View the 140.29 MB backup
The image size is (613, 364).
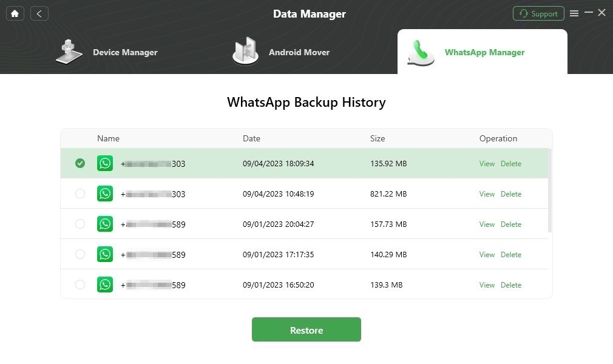pyautogui.click(x=487, y=255)
